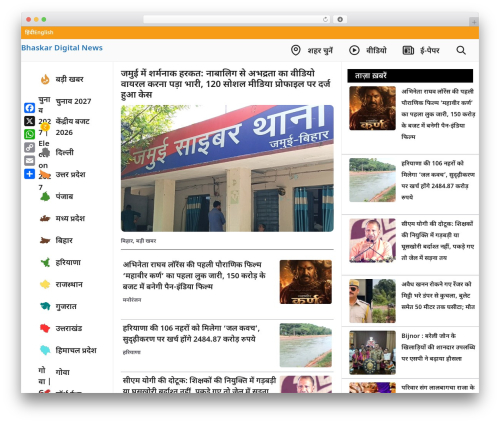500x423 pixels.
Task: Click CM Yogi thumbnail in ताज़ा ख़बरें
Action: coord(372,240)
